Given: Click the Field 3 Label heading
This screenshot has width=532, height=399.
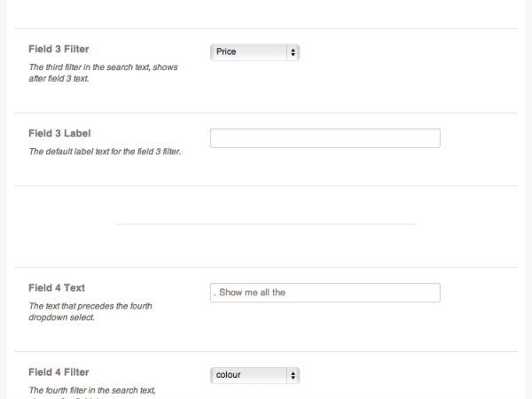Looking at the screenshot, I should [59, 133].
